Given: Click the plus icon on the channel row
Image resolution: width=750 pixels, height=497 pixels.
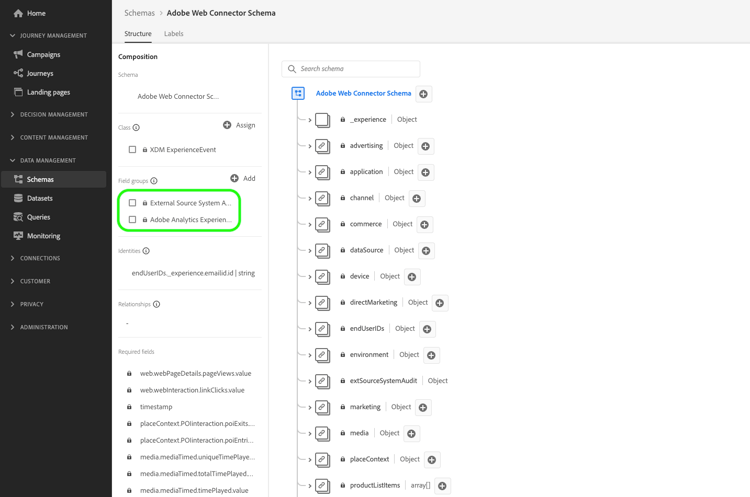Looking at the screenshot, I should pyautogui.click(x=417, y=198).
